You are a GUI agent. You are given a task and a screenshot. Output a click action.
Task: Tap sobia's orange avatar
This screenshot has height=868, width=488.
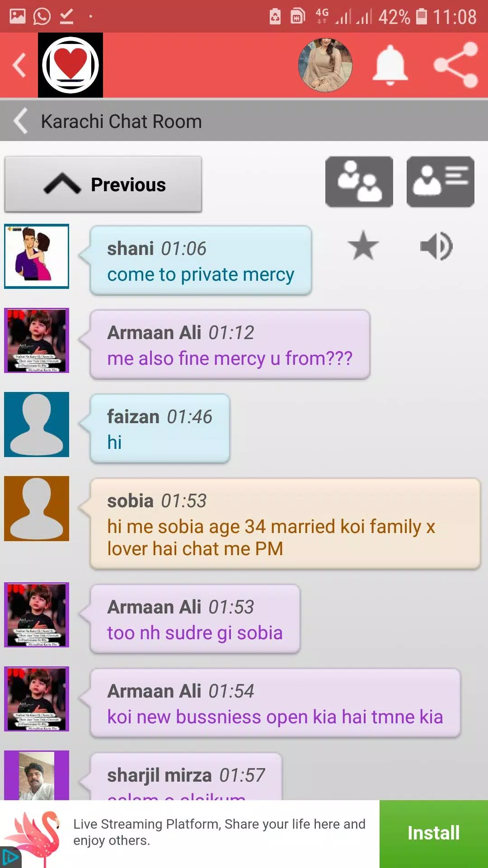(x=37, y=509)
